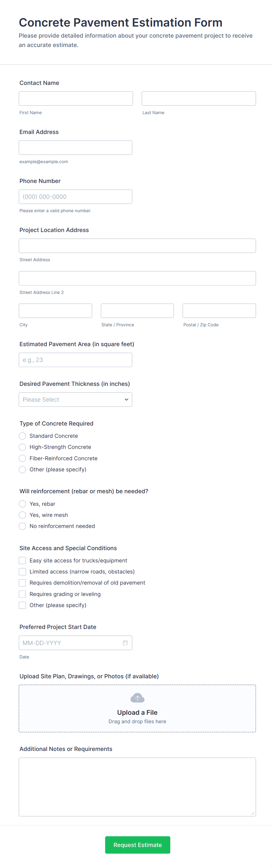Pick 'Yes, rebar' reinforcement option
The height and width of the screenshot is (868, 272).
(22, 503)
